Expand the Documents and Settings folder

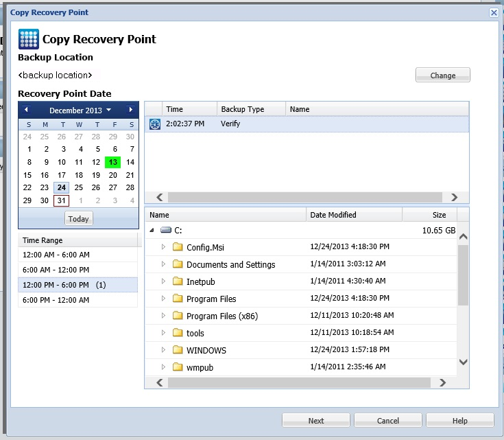coord(163,264)
